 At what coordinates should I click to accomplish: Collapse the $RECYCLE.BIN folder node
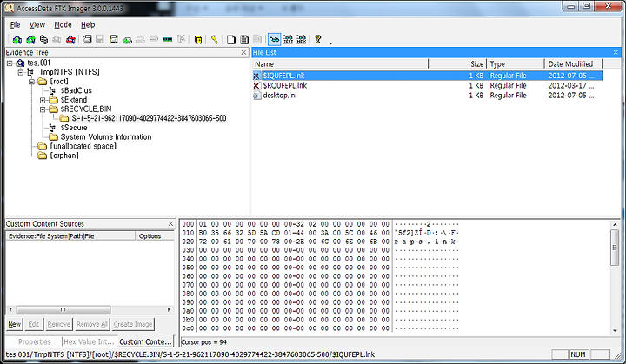[x=43, y=109]
